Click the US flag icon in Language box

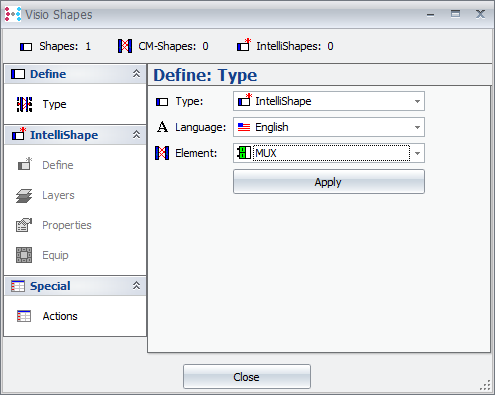click(x=244, y=127)
